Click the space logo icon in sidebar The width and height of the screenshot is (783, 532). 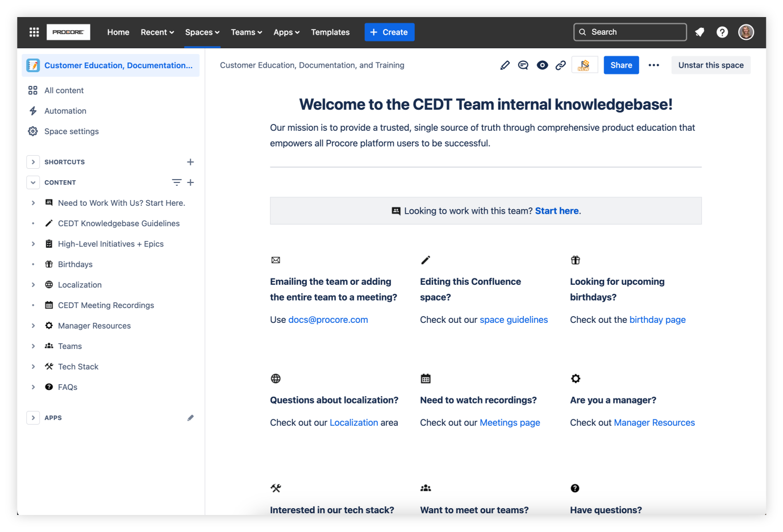34,65
